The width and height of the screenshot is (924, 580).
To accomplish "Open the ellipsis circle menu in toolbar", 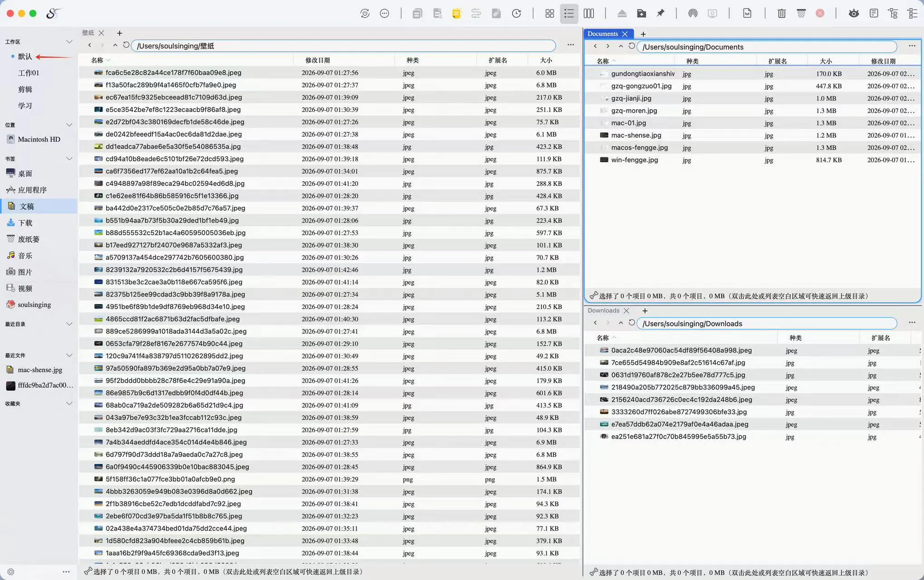I will click(x=384, y=14).
